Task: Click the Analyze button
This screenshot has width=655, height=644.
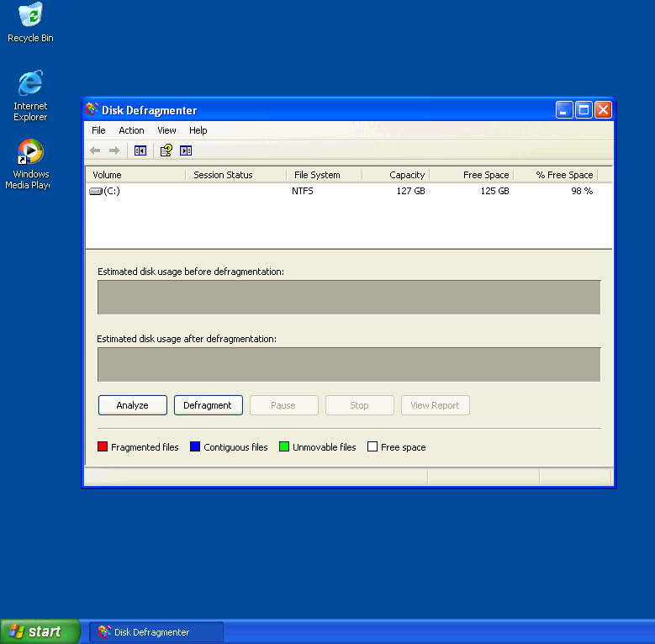Action: pyautogui.click(x=132, y=405)
